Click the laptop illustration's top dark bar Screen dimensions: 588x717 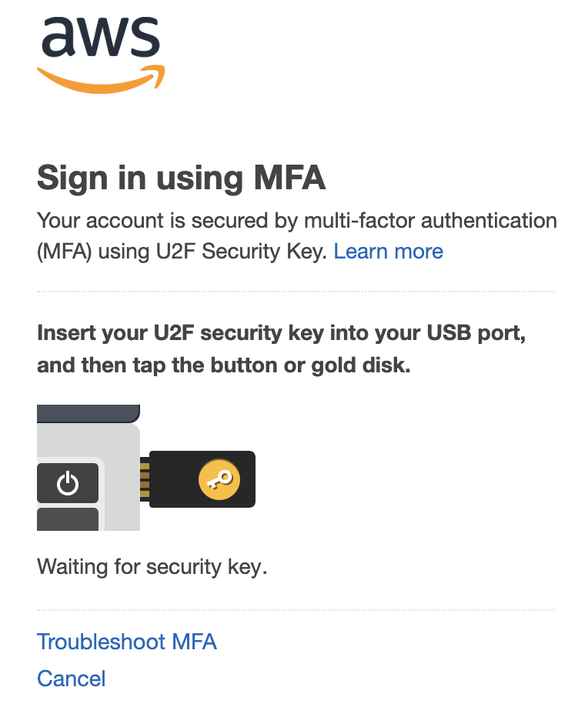tap(88, 413)
